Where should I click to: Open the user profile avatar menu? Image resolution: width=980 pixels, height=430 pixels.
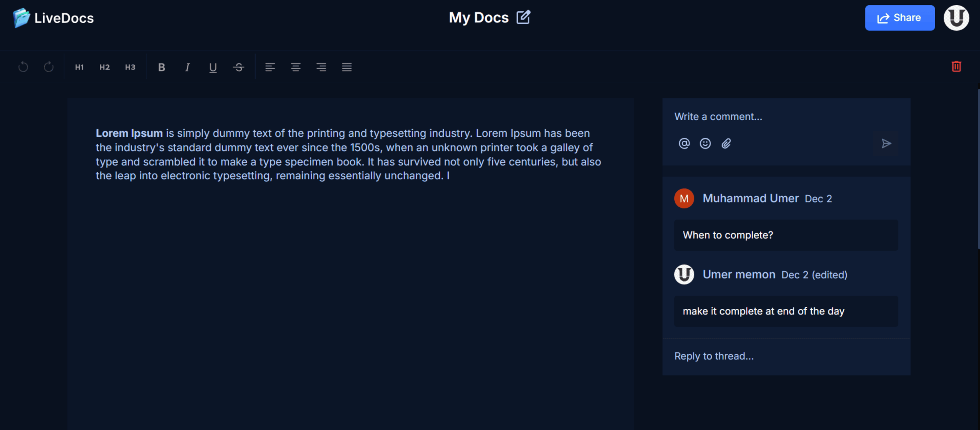956,17
